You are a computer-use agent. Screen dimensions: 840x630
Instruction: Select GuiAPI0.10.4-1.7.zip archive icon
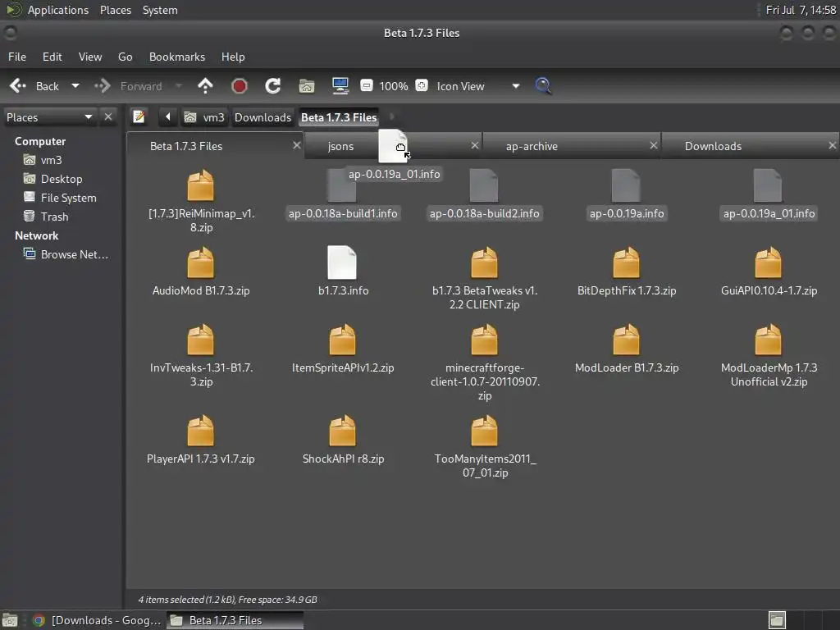tap(768, 262)
